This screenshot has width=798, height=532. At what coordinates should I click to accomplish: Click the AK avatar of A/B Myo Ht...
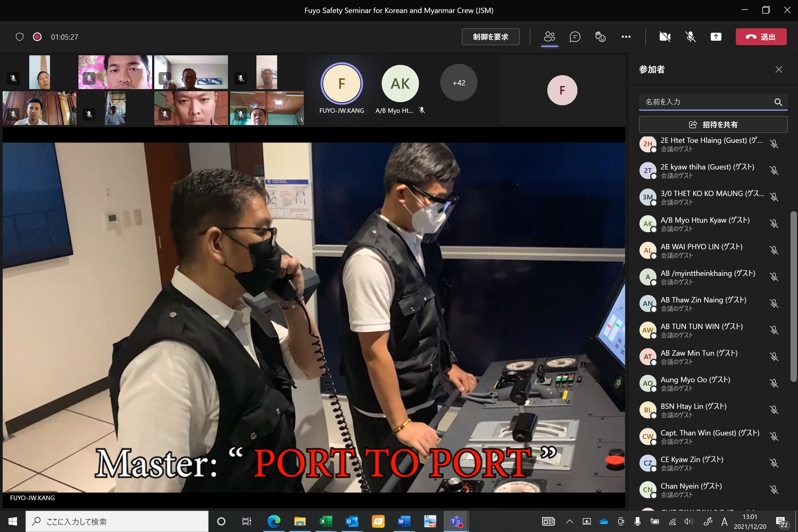tap(400, 84)
